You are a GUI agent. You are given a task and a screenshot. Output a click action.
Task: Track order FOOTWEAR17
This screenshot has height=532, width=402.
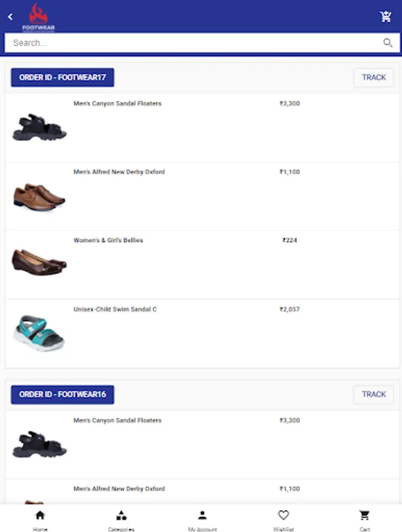[x=374, y=77]
